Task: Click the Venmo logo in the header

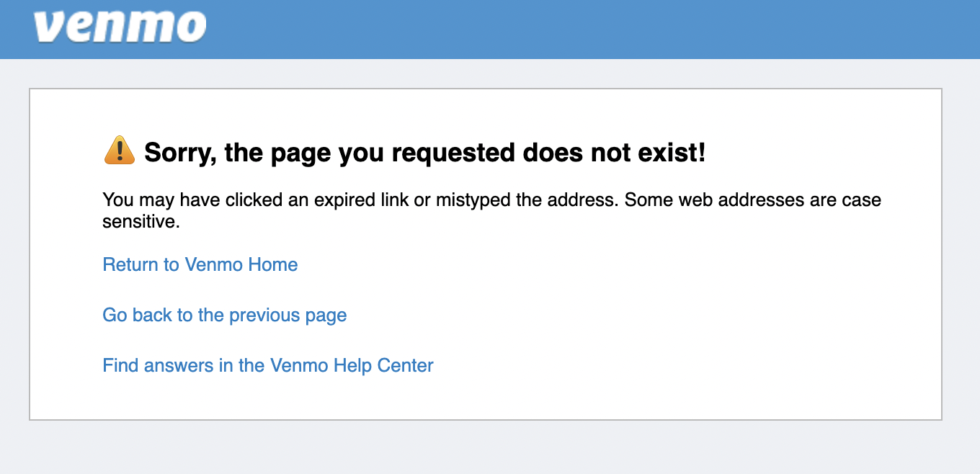Action: pyautogui.click(x=120, y=26)
